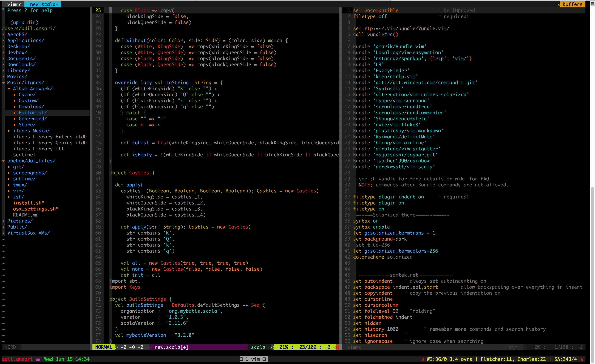This screenshot has width=595, height=364.
Task: Collapse the onebox/dot_files directory
Action: 3,161
